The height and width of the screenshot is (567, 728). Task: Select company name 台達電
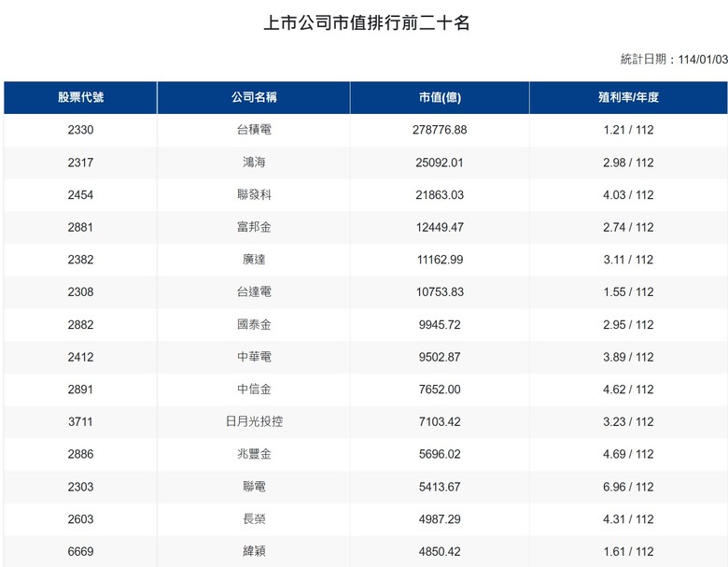coord(254,291)
